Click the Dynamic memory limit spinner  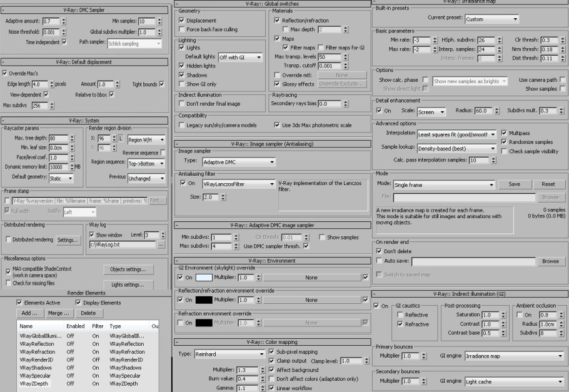click(72, 168)
